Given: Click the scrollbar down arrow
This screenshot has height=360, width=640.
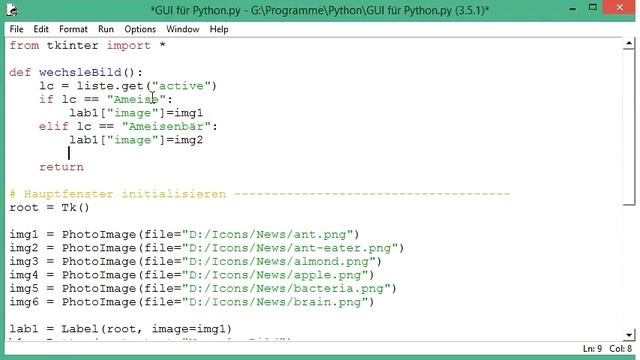Looking at the screenshot, I should pyautogui.click(x=629, y=335).
